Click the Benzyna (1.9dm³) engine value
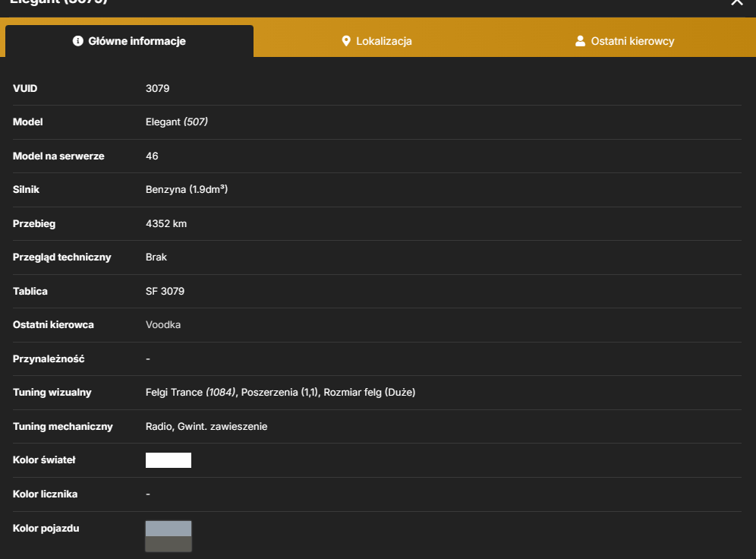This screenshot has width=756, height=559. [x=187, y=190]
